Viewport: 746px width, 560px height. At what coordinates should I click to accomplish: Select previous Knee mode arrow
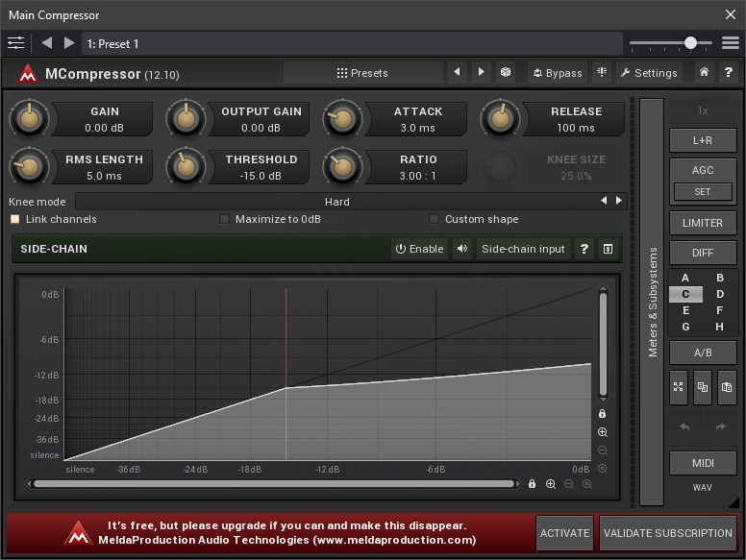click(604, 201)
